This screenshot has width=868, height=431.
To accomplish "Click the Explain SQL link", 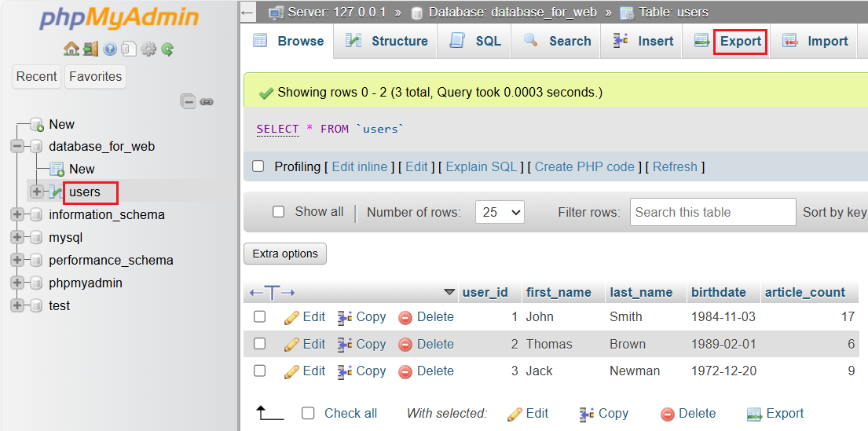I will click(481, 166).
